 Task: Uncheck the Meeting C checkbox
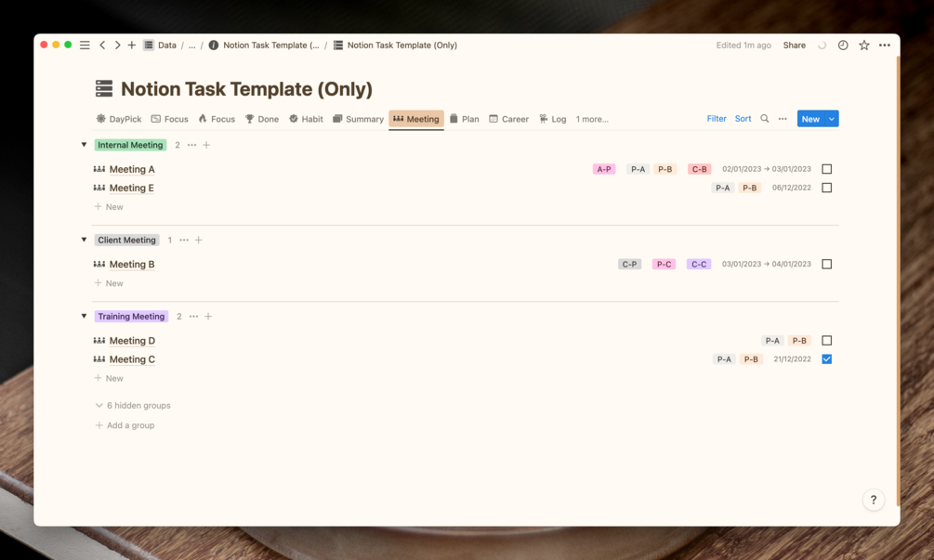click(827, 359)
